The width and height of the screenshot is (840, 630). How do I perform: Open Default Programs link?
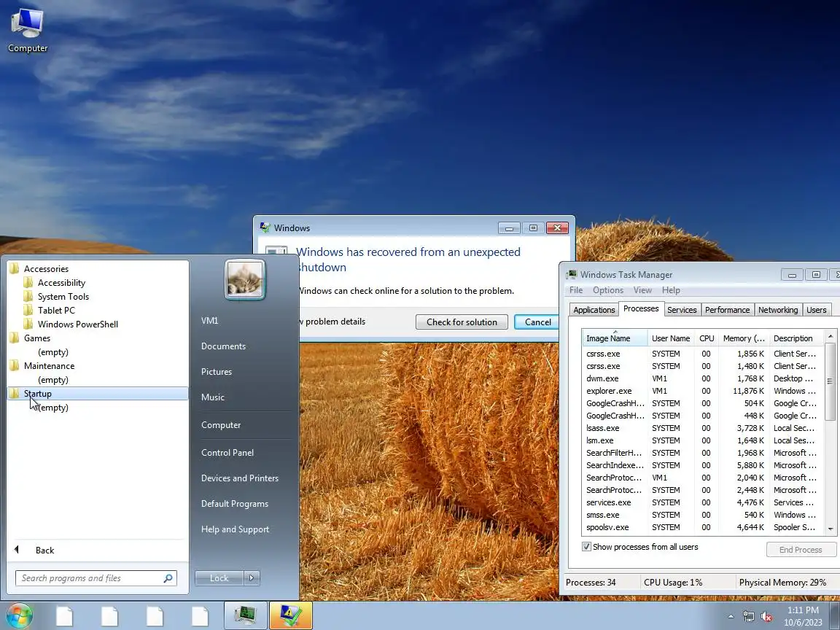point(235,504)
